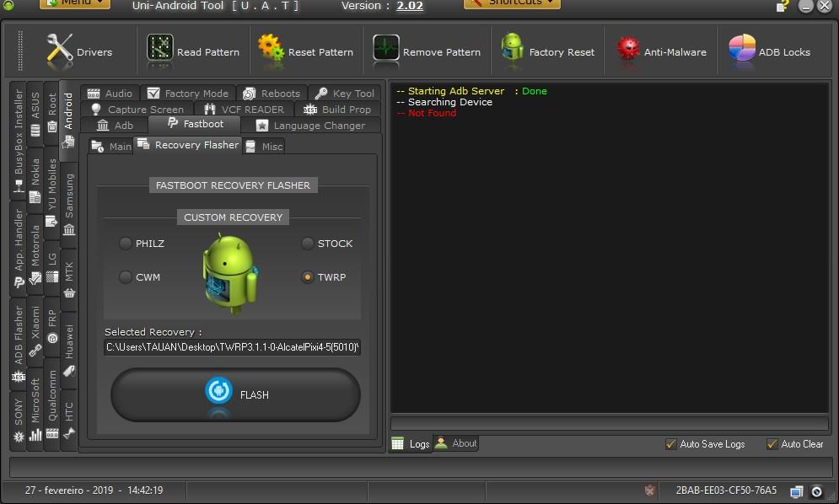Open the Menu dropdown
This screenshot has height=504, width=839.
(x=75, y=3)
